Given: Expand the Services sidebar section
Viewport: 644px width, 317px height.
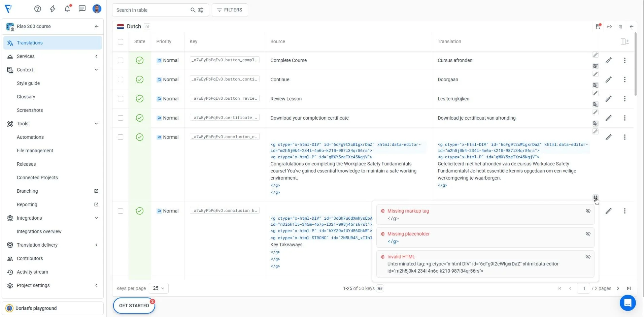Looking at the screenshot, I should click(x=96, y=56).
